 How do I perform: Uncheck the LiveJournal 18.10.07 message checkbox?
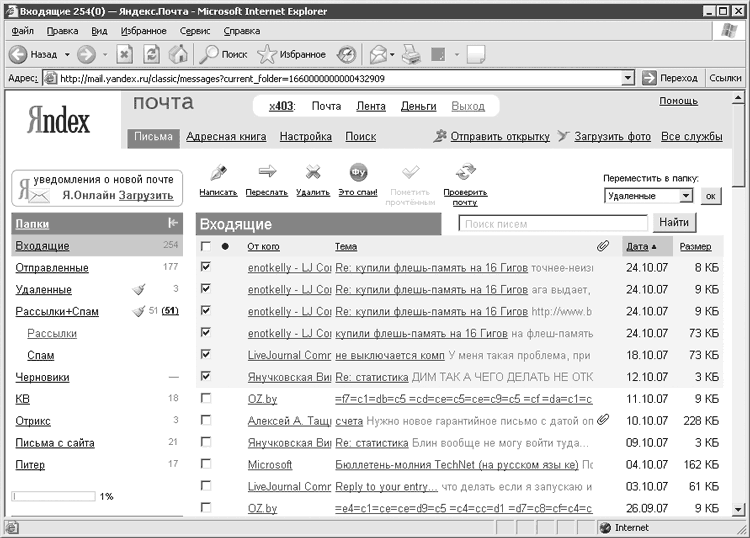(206, 354)
